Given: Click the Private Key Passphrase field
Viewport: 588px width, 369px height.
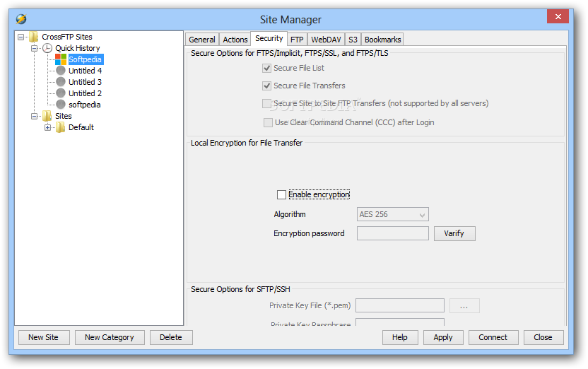Looking at the screenshot, I should [400, 322].
